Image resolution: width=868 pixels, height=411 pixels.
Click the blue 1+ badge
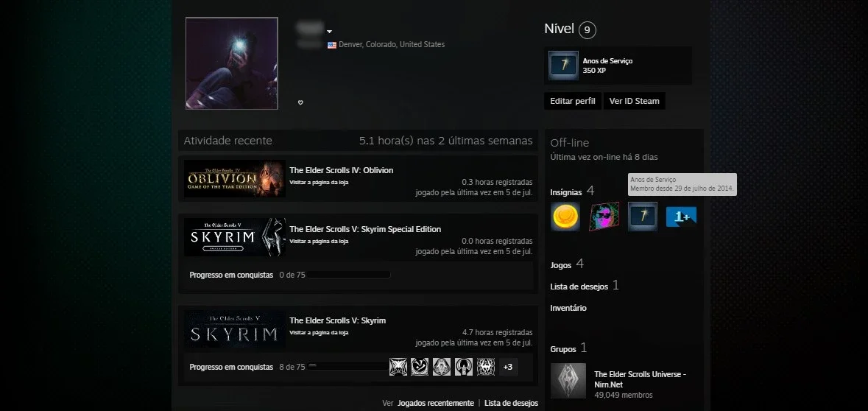[681, 217]
